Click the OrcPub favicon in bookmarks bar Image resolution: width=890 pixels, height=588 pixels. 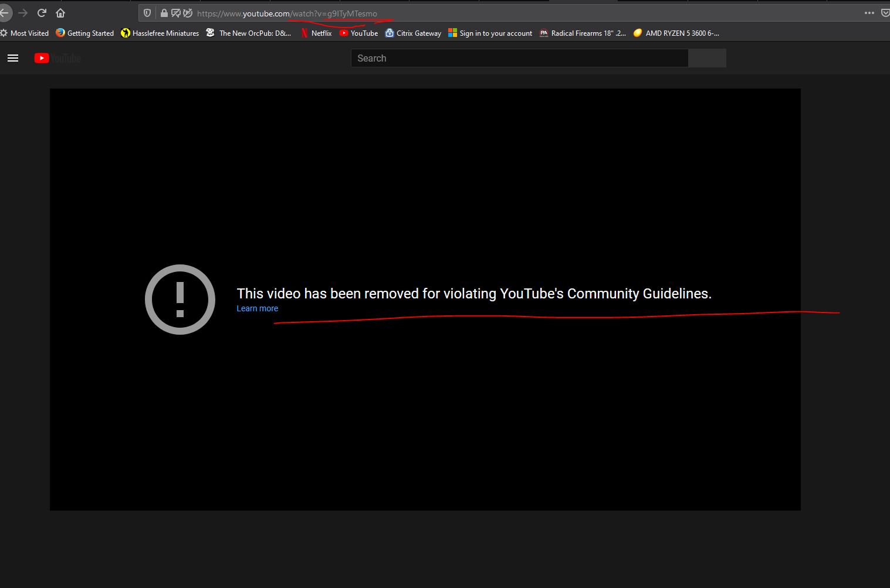[211, 33]
